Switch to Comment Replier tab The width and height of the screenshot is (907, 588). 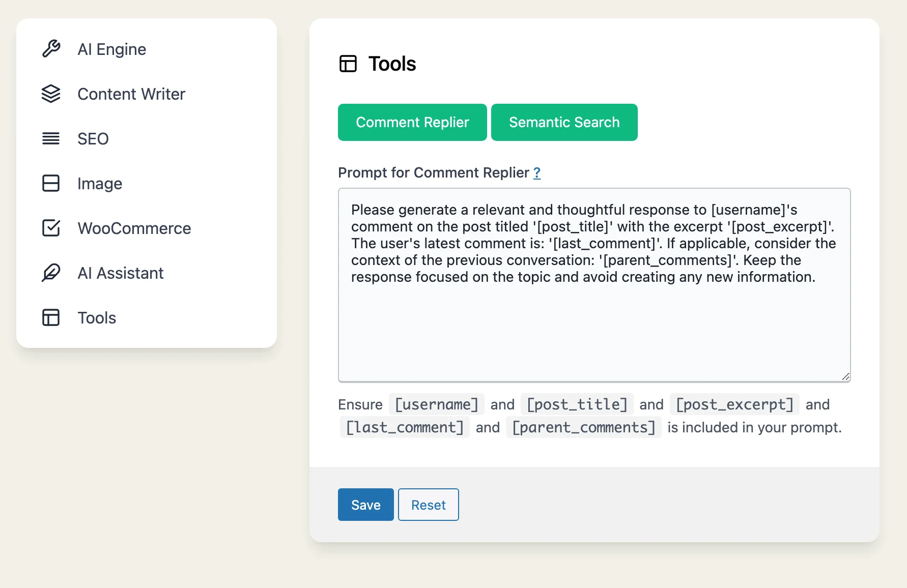point(412,122)
